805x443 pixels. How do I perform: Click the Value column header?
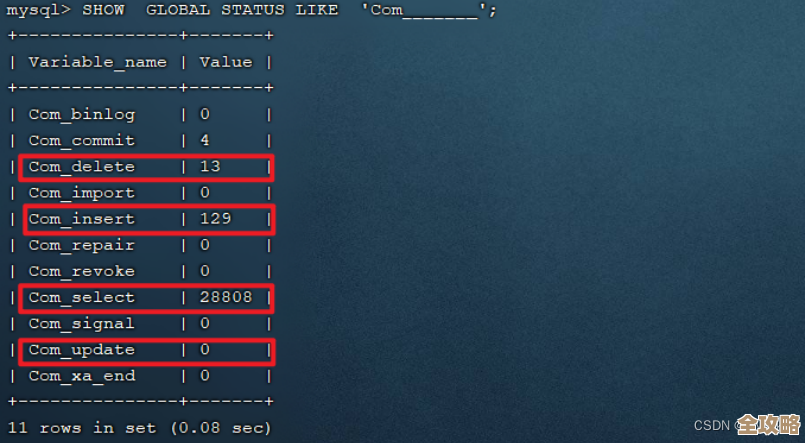click(x=226, y=62)
